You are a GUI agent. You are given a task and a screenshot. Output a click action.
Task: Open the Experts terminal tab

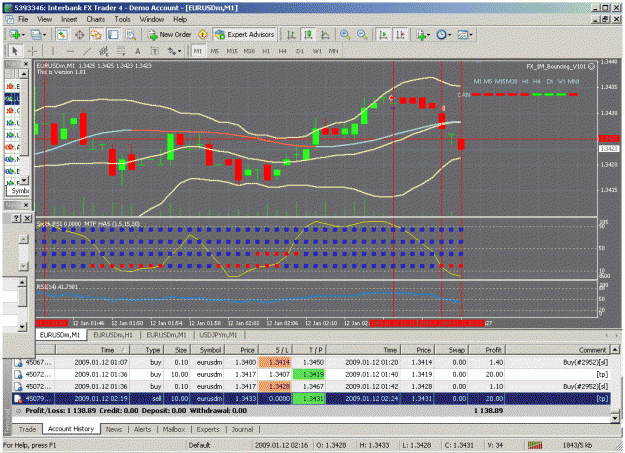(208, 429)
